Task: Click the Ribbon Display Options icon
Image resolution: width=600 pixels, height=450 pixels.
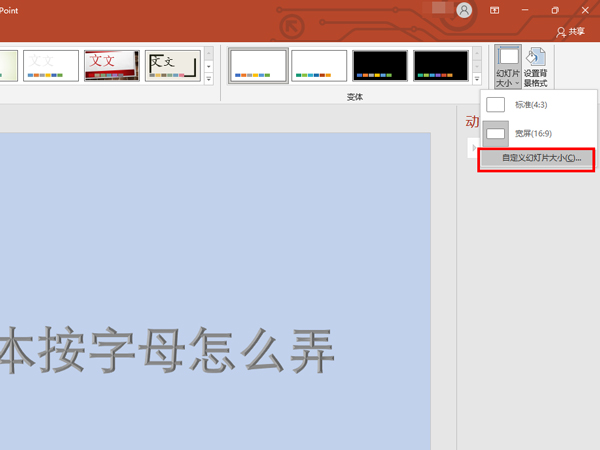Action: [x=495, y=10]
